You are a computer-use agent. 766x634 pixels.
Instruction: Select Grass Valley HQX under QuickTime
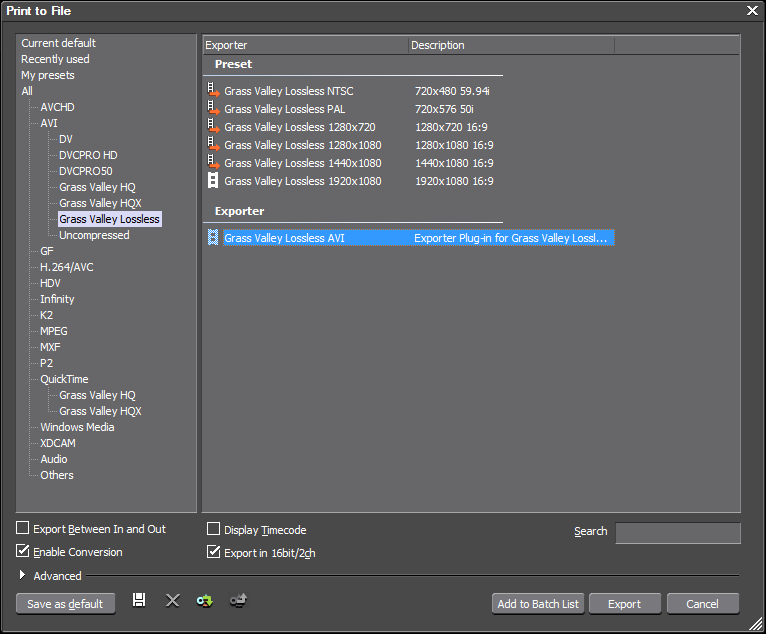coord(100,411)
